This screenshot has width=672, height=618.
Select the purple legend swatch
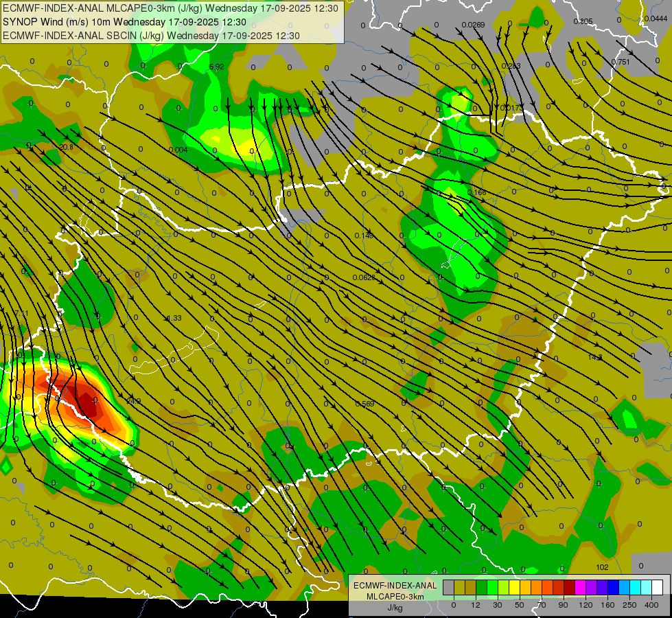coord(592,587)
